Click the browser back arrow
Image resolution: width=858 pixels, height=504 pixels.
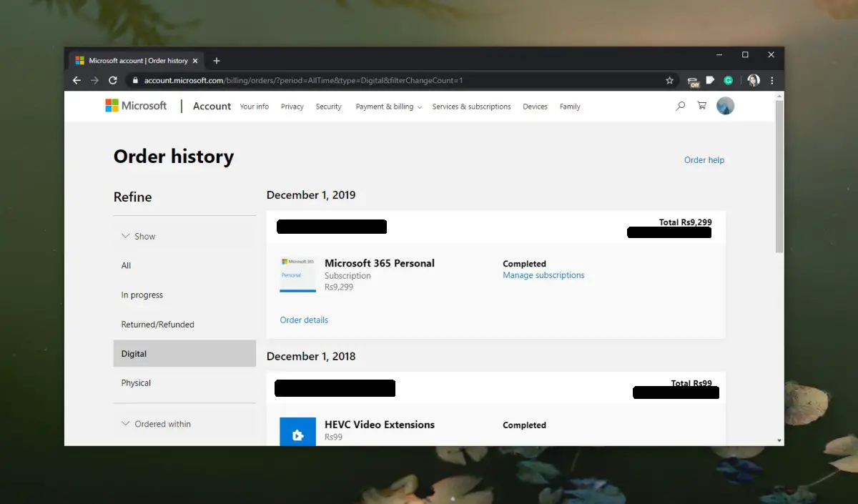77,81
